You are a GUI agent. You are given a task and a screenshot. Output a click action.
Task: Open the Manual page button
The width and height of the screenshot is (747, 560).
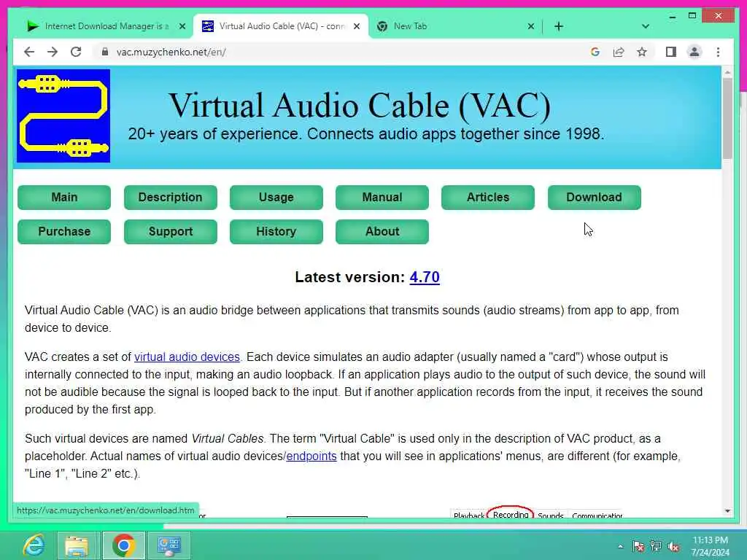point(382,197)
